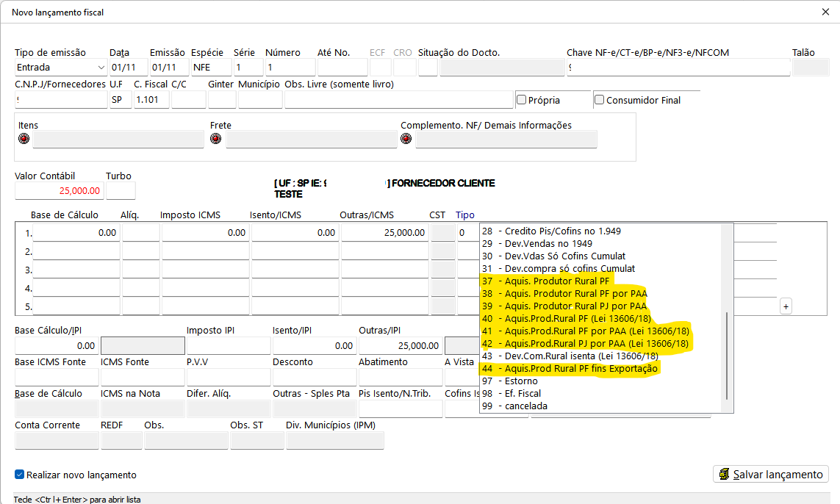Check the Consumidor Final option
This screenshot has width=840, height=504.
(600, 100)
